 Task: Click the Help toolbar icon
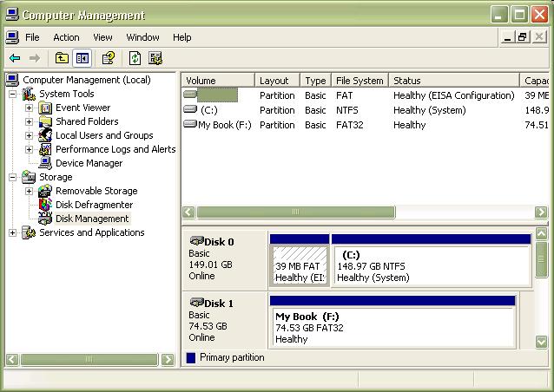click(x=109, y=58)
